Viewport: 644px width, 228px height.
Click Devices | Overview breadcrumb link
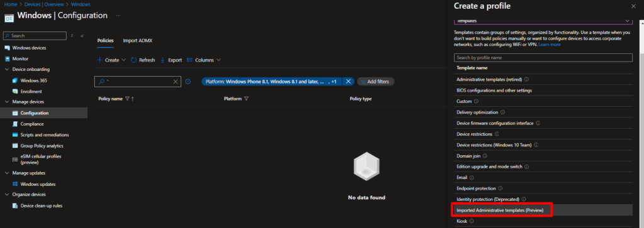pos(44,4)
